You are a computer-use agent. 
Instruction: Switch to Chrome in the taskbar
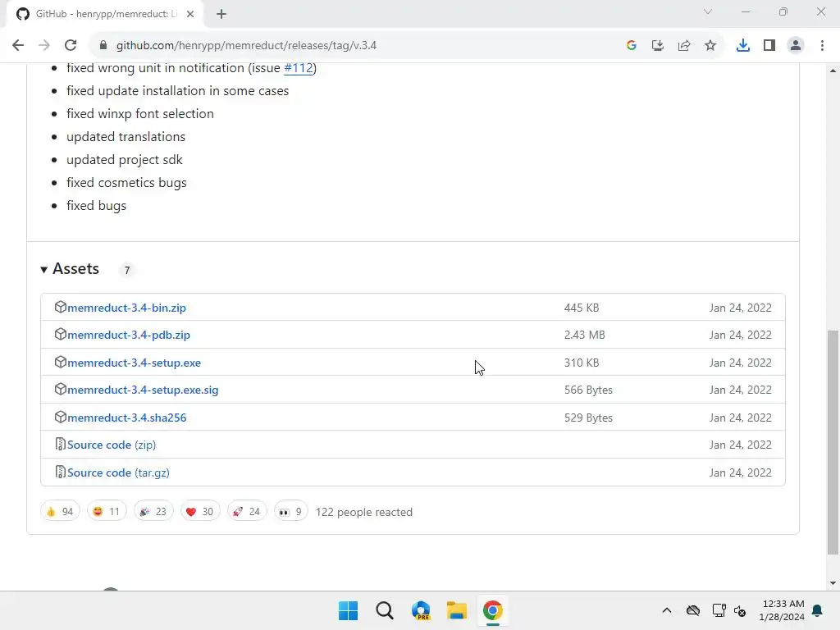tap(493, 610)
